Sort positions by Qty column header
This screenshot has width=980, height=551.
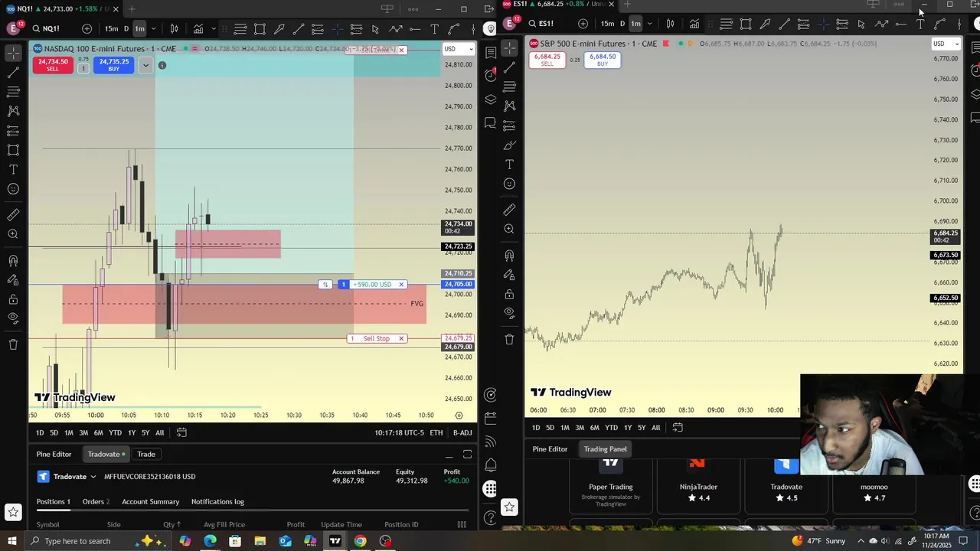point(171,524)
